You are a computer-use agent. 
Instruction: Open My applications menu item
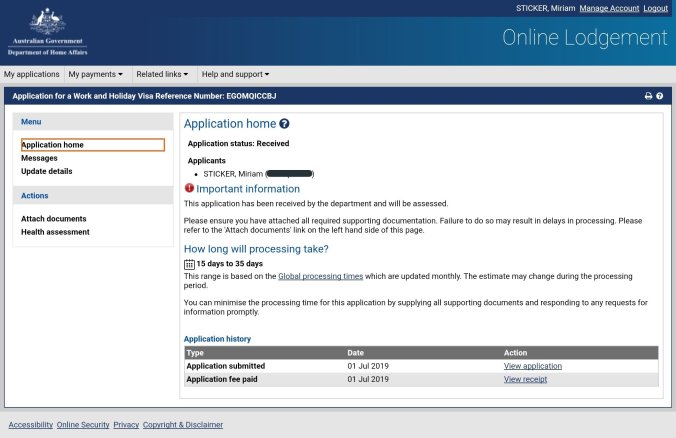coord(31,74)
